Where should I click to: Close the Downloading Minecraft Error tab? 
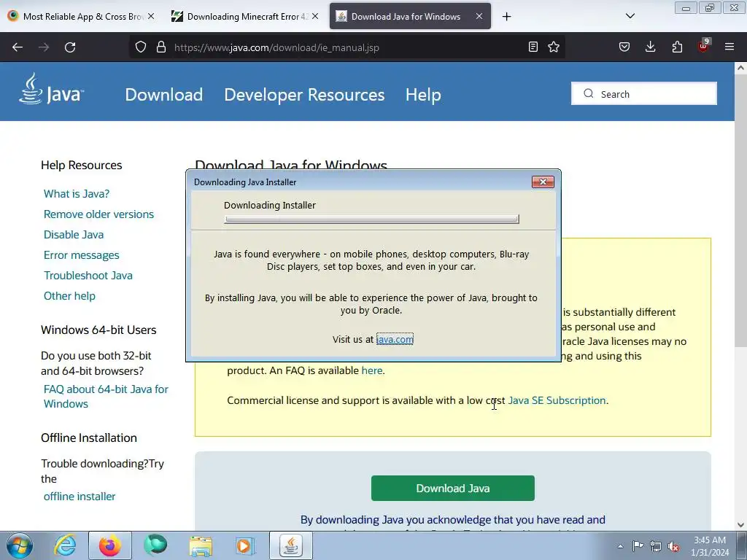(315, 16)
